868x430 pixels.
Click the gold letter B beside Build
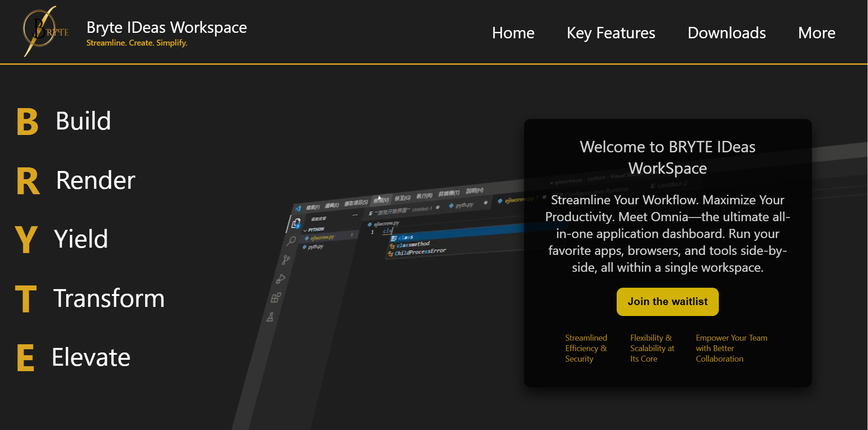point(27,122)
